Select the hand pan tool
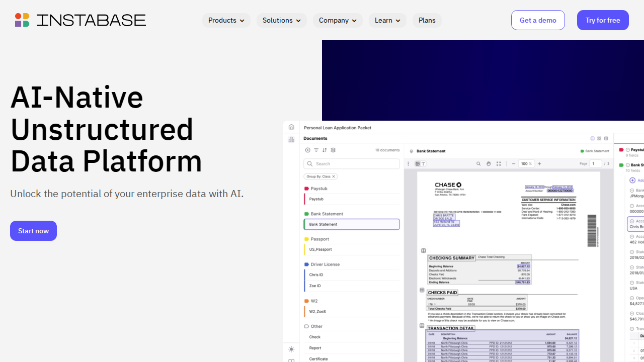 tap(489, 164)
